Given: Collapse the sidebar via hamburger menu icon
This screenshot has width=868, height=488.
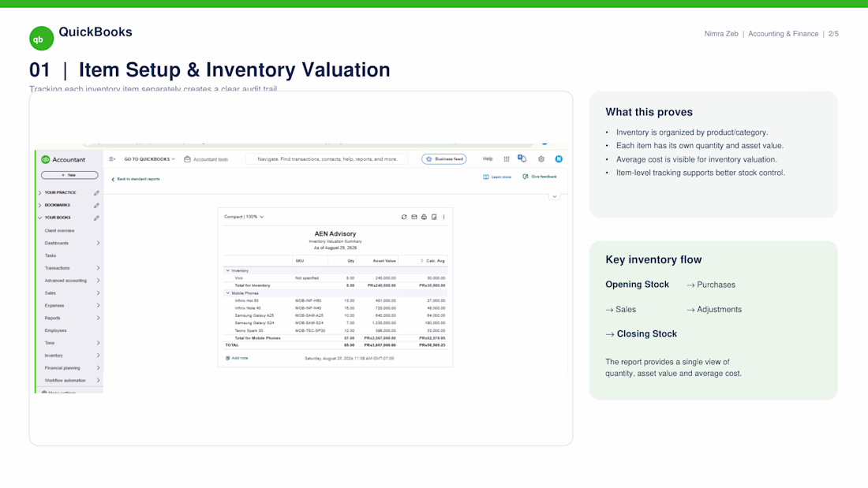Looking at the screenshot, I should coord(112,158).
